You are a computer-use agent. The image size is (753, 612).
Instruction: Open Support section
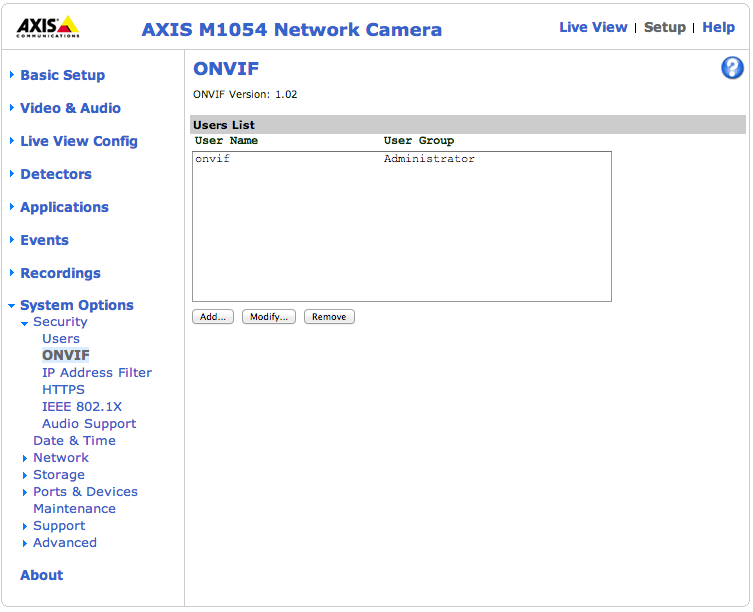pos(59,526)
